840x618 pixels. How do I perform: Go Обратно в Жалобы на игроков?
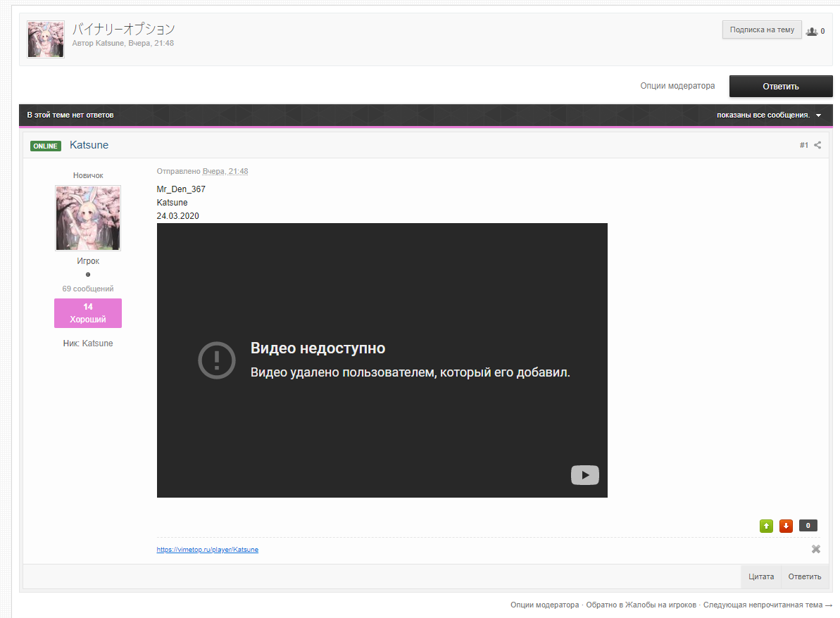click(641, 605)
